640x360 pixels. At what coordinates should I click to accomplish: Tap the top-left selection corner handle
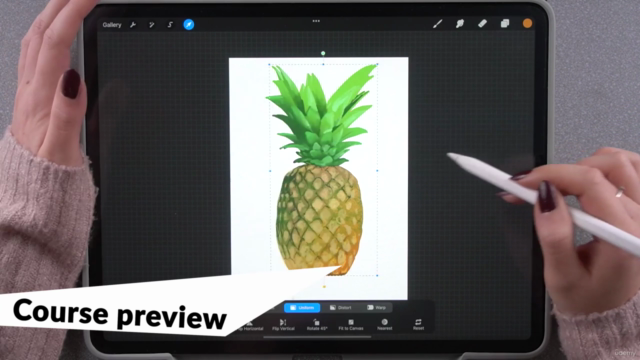(269, 64)
